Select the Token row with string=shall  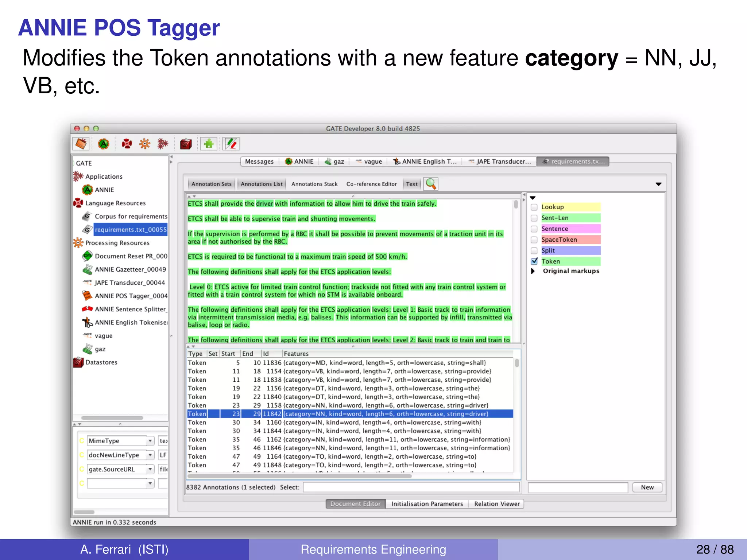coord(350,363)
